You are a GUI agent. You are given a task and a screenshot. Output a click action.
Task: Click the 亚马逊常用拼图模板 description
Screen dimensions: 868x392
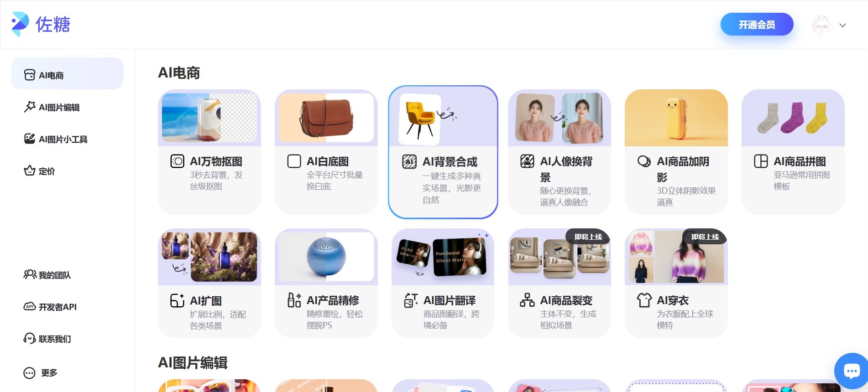point(802,181)
